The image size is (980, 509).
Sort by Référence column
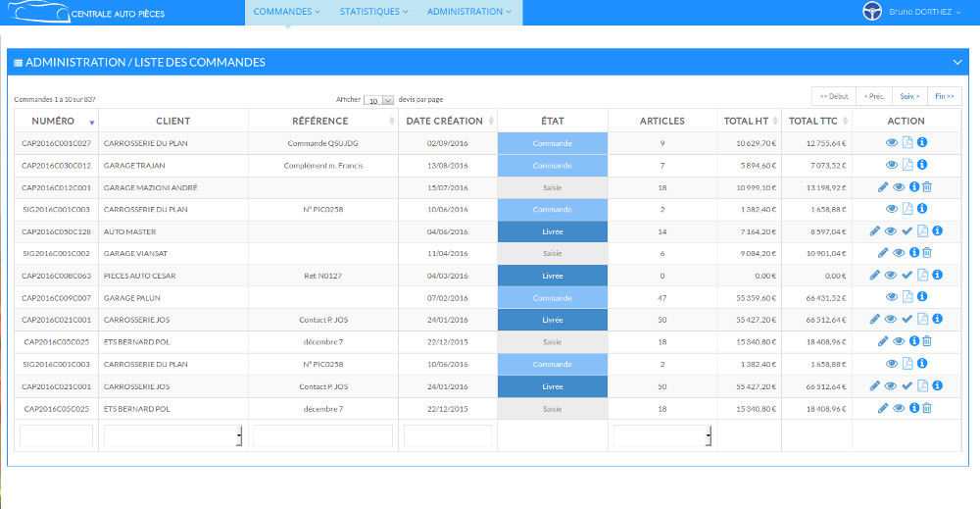click(x=323, y=121)
